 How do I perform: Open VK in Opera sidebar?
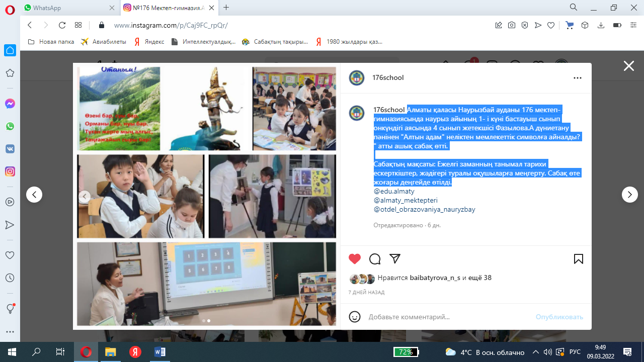[10, 149]
